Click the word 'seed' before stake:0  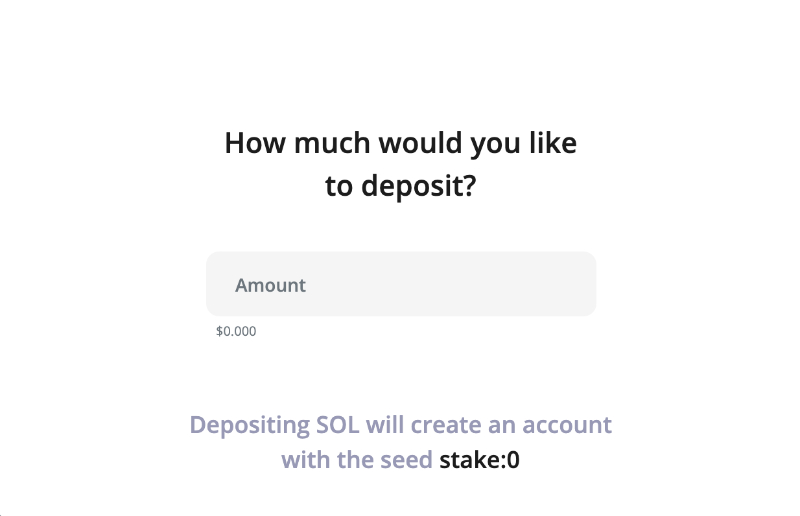(406, 461)
